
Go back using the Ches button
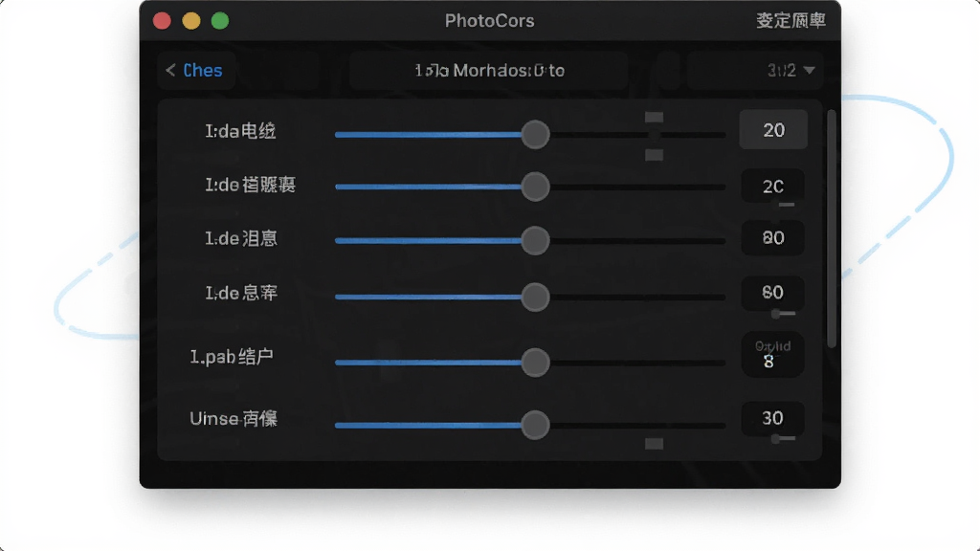pyautogui.click(x=194, y=70)
